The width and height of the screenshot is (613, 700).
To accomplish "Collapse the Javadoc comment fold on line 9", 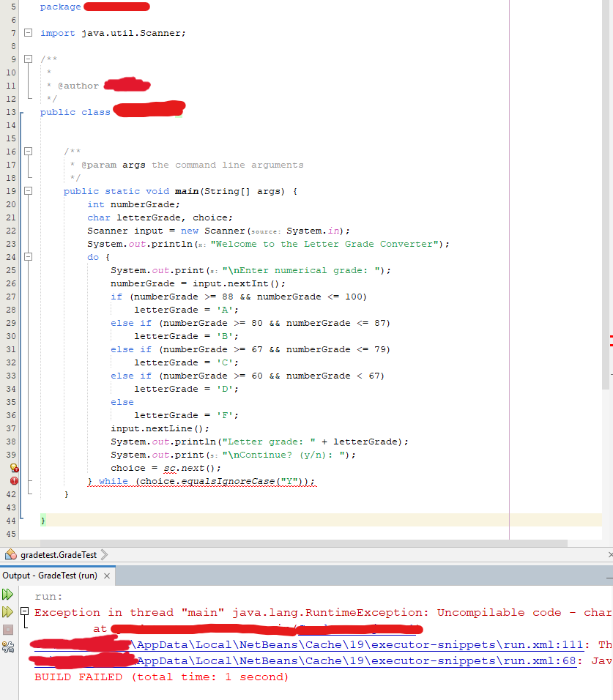I will (27, 59).
